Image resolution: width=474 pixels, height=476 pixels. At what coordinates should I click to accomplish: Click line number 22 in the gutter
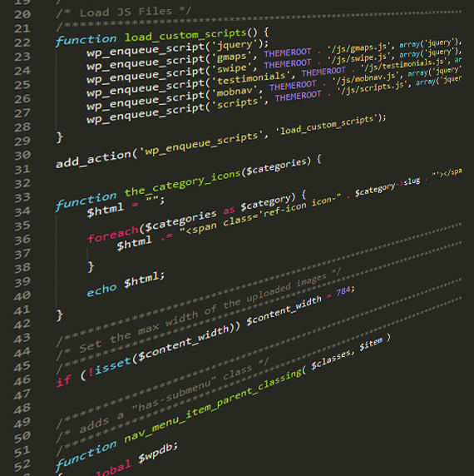tap(22, 42)
